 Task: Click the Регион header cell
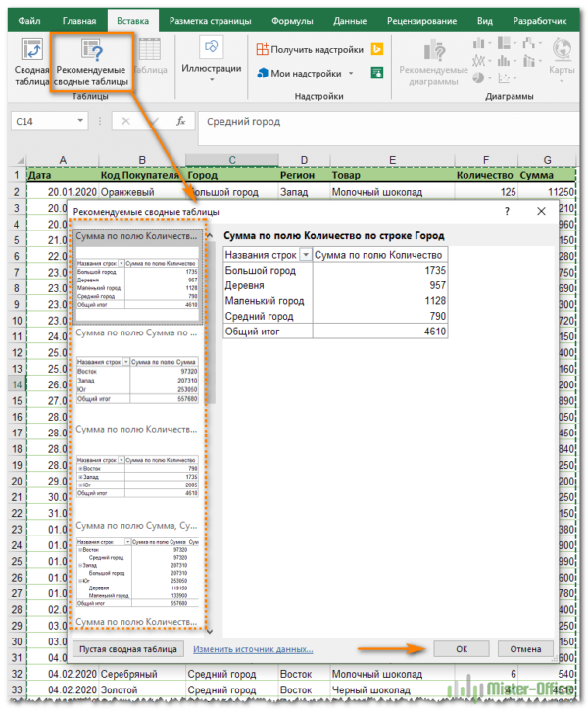(304, 176)
